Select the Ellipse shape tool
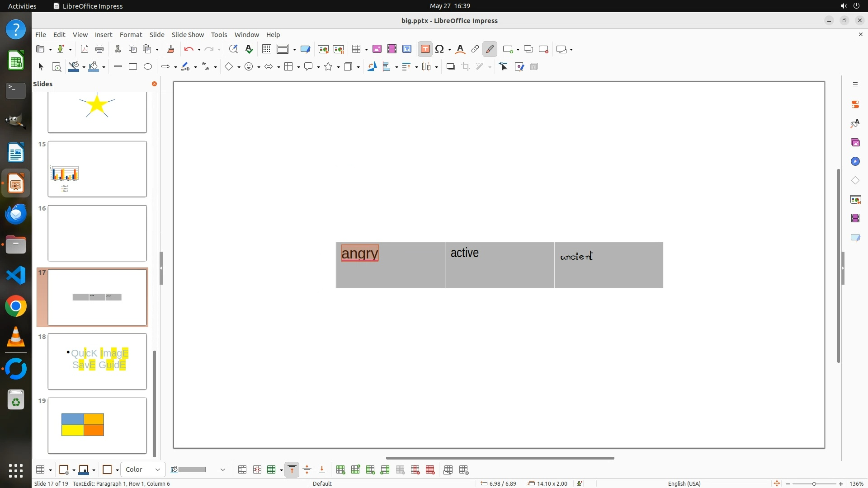The width and height of the screenshot is (868, 488). (148, 67)
